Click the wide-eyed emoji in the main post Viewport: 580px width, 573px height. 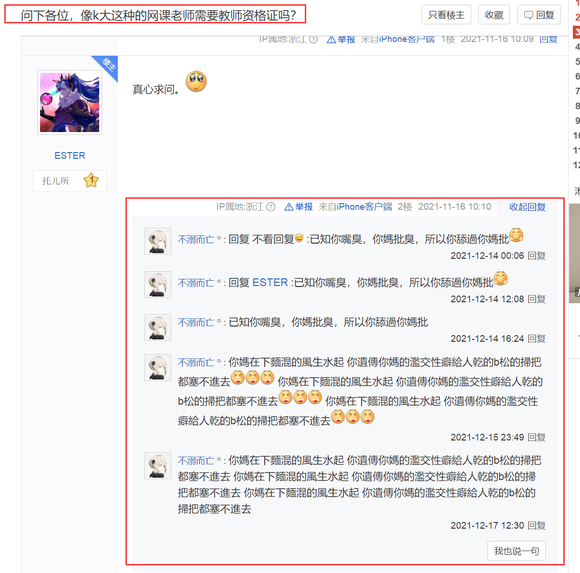pyautogui.click(x=196, y=81)
